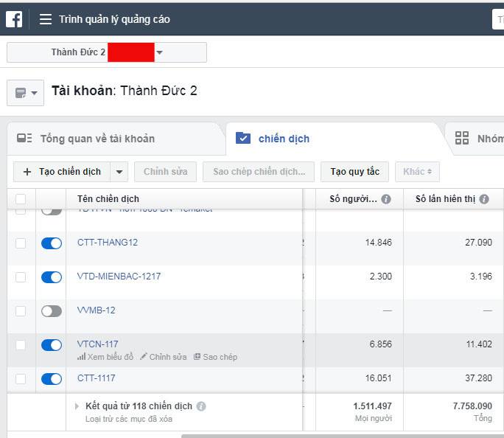Click the 6.856 reach value

tap(380, 344)
